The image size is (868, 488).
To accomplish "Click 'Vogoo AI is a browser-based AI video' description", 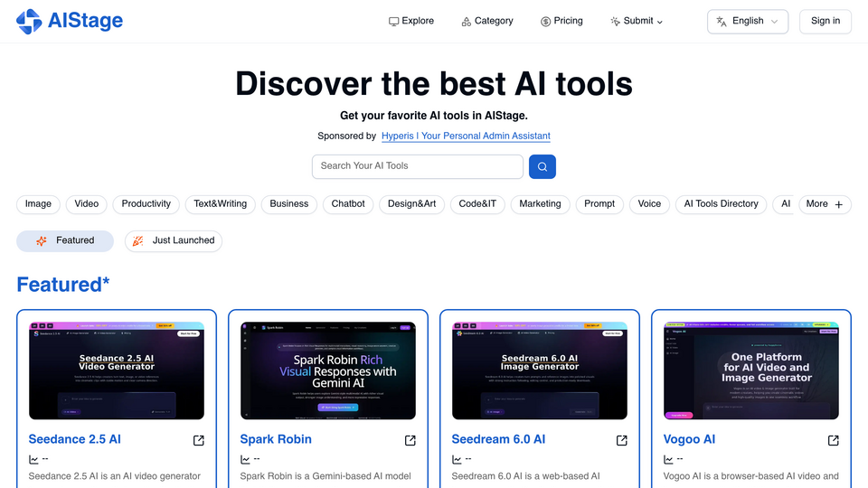I will click(751, 476).
